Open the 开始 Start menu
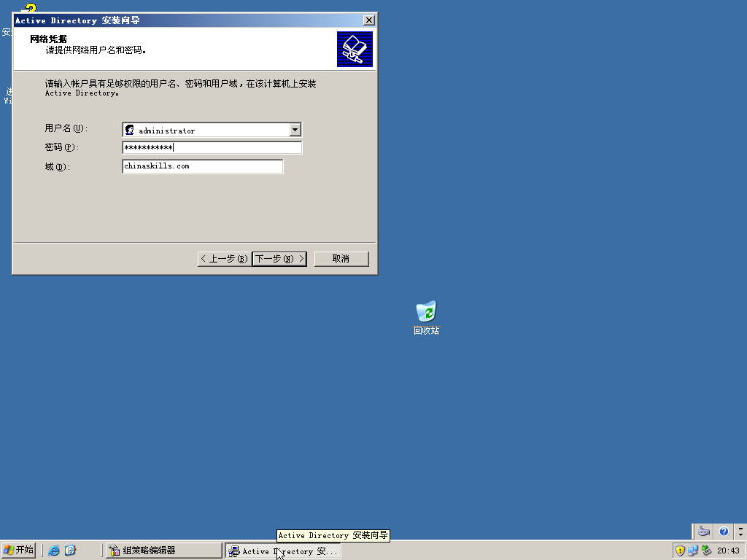747x560 pixels. (x=19, y=551)
